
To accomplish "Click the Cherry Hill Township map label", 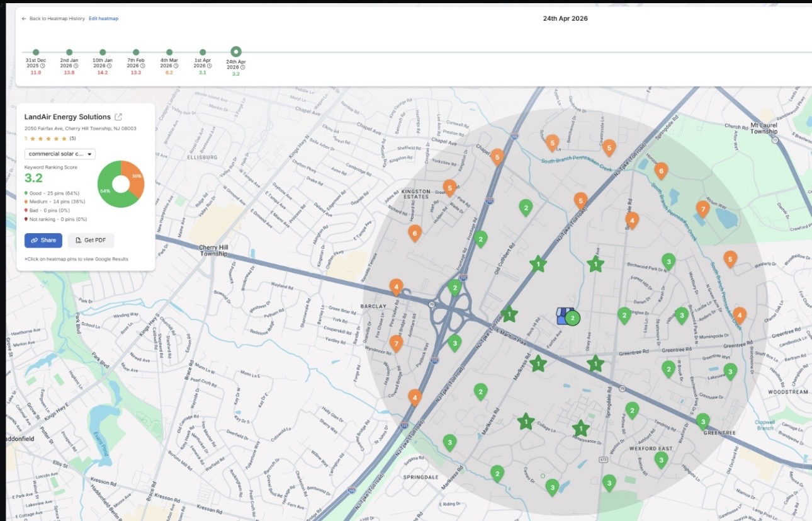I will point(213,251).
